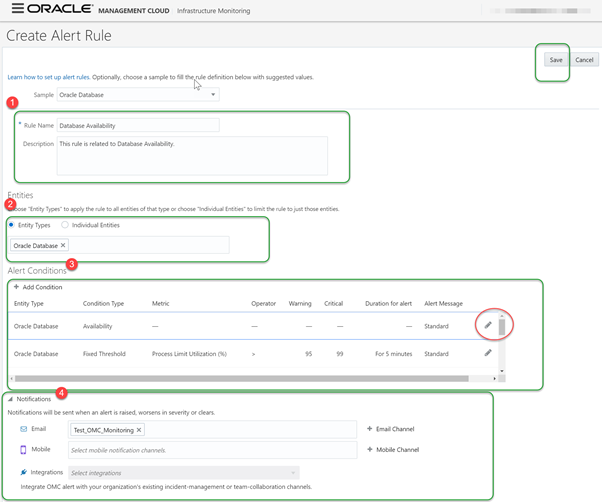Click the Email envelope icon
This screenshot has height=502, width=602.
pos(23,429)
